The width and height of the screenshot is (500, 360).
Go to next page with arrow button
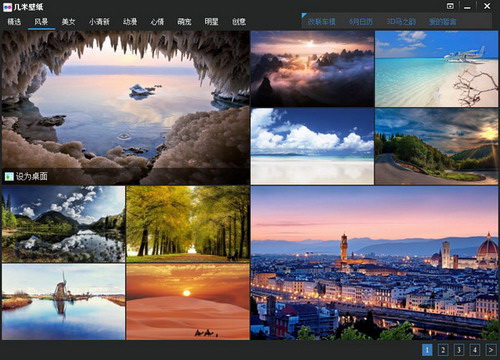point(491,350)
